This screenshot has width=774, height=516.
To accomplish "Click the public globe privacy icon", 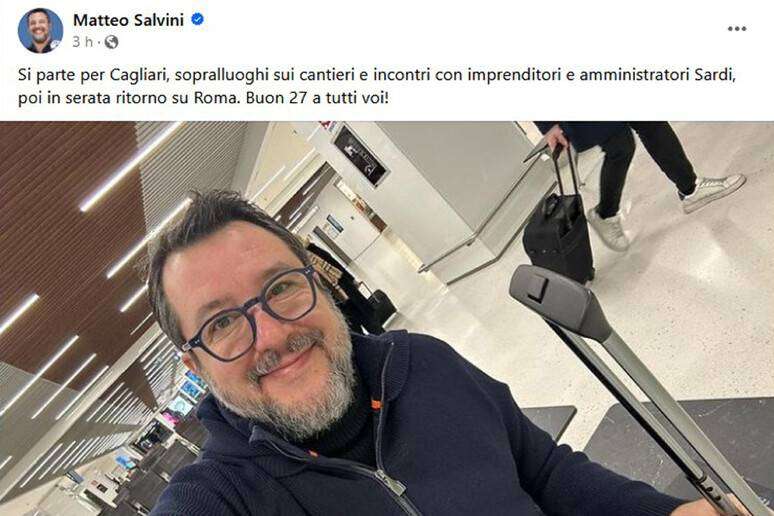I will [x=112, y=42].
